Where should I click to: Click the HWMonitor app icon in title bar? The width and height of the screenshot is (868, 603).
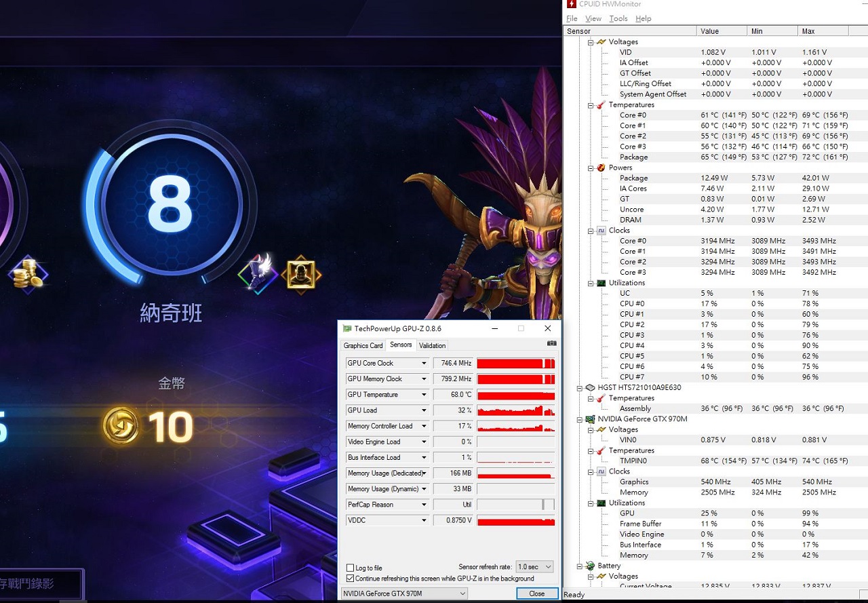tap(571, 5)
